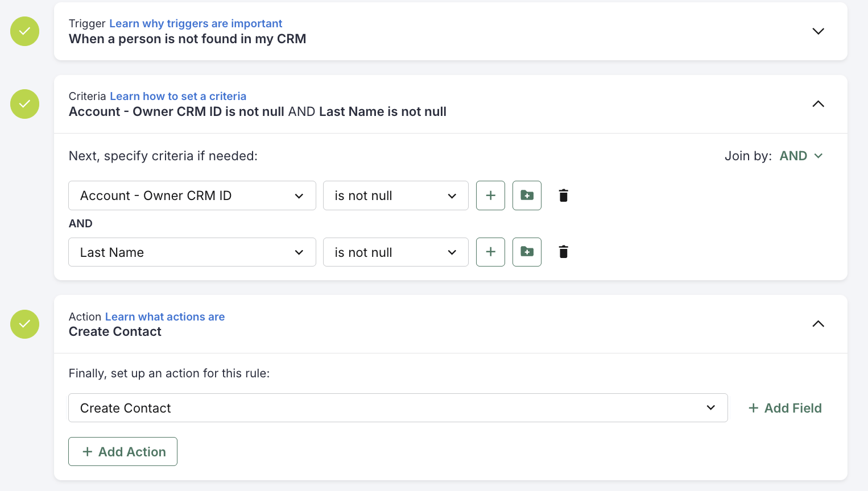Viewport: 868px width, 491px height.
Task: Expand the Trigger section
Action: click(818, 31)
